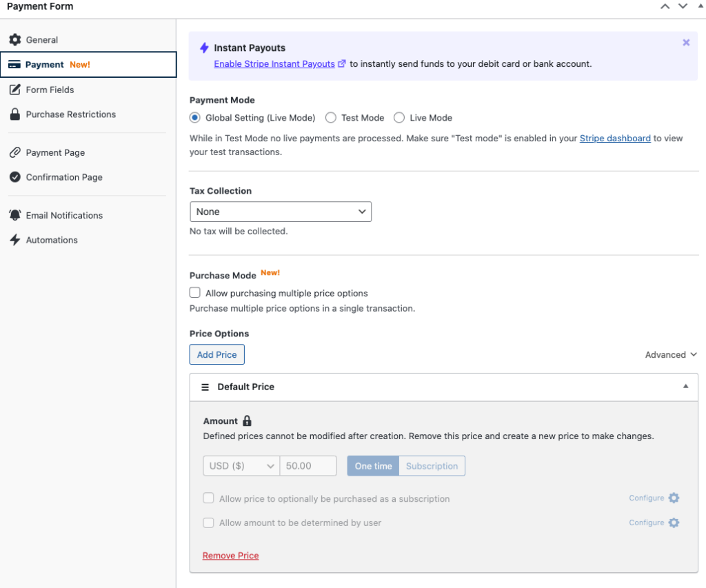Screen dimensions: 706x588
Task: Click the Form Fields edit icon
Action: click(14, 90)
